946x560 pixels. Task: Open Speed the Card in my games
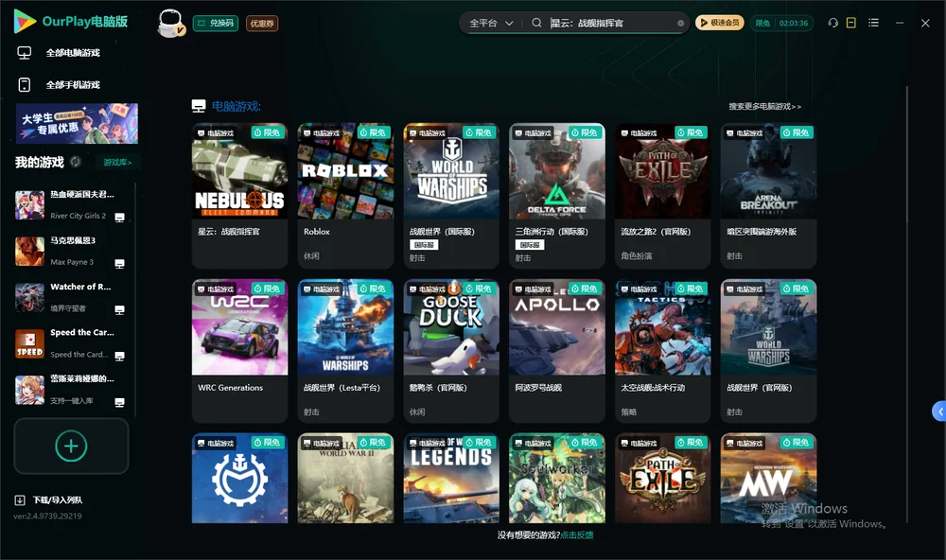(x=71, y=343)
